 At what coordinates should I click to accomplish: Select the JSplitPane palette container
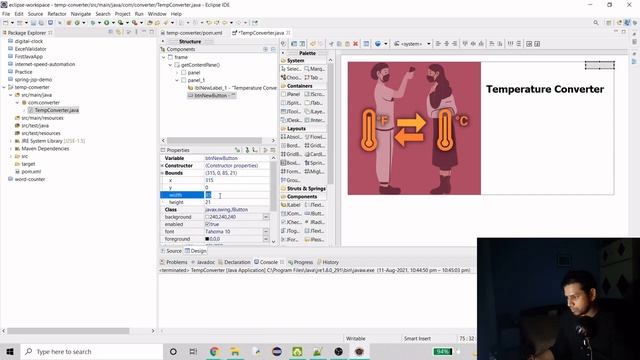pos(291,103)
